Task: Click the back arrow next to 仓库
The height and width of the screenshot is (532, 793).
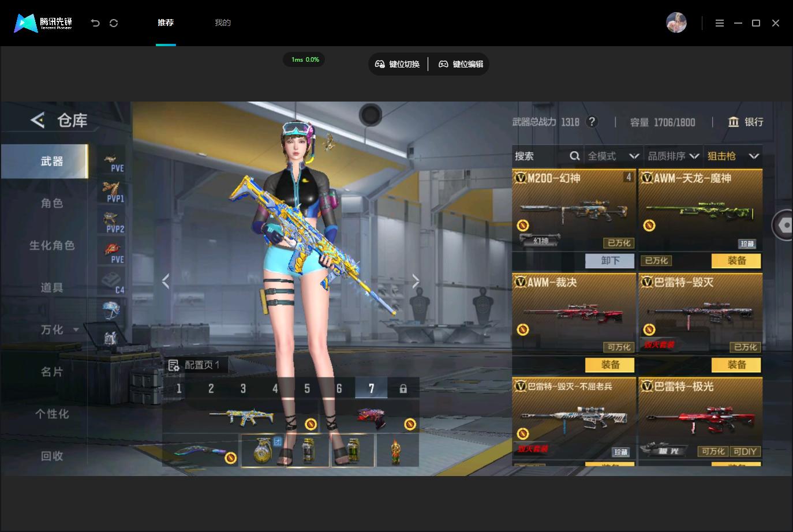Action: 38,120
